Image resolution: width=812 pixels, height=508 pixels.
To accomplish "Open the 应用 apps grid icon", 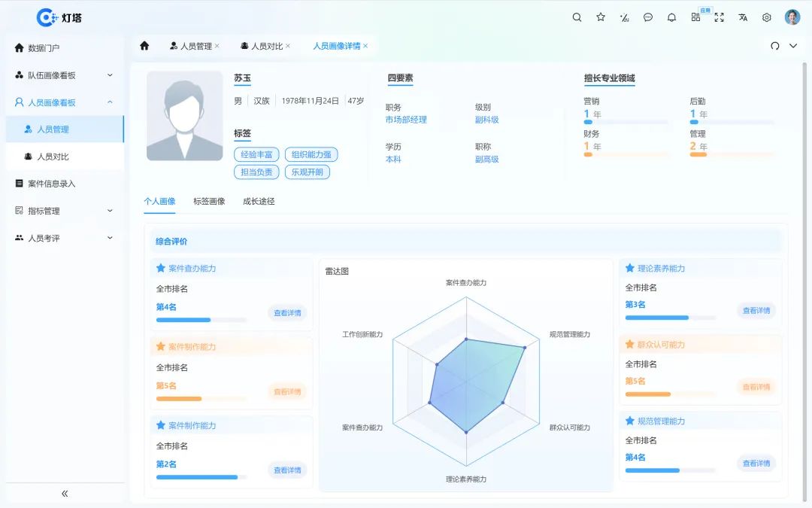I will [695, 17].
